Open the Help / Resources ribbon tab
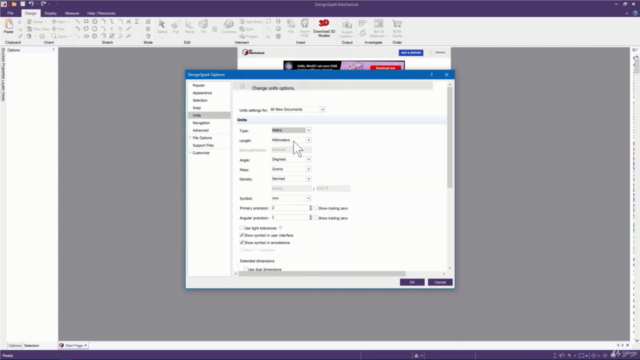This screenshot has height=360, width=640. pyautogui.click(x=101, y=13)
